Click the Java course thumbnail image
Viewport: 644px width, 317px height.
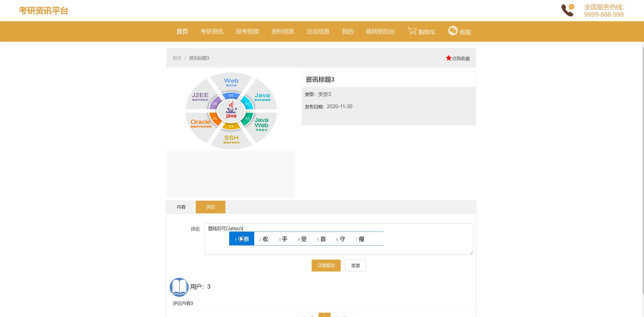point(231,111)
